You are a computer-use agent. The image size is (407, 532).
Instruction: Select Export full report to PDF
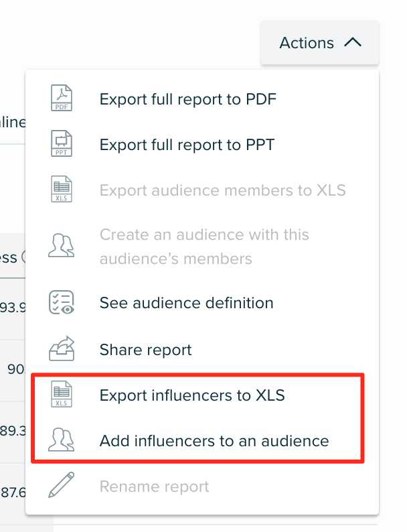point(202,99)
